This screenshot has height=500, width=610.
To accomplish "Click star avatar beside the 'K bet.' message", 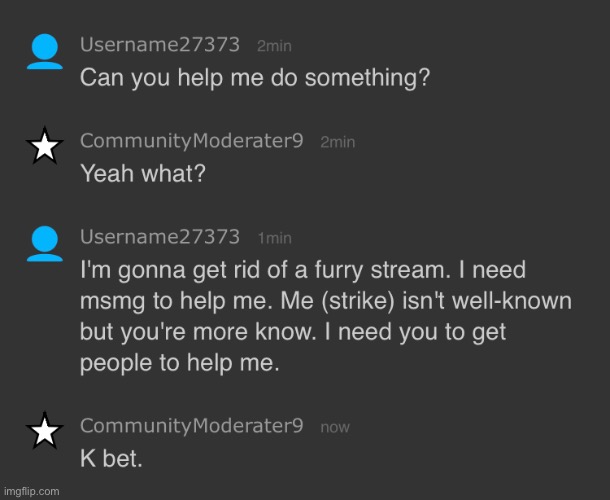I will (x=45, y=430).
